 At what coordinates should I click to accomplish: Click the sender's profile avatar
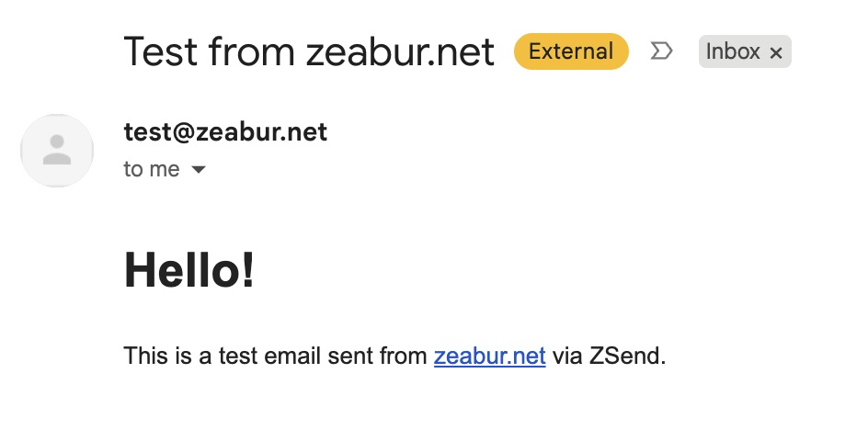pyautogui.click(x=57, y=150)
